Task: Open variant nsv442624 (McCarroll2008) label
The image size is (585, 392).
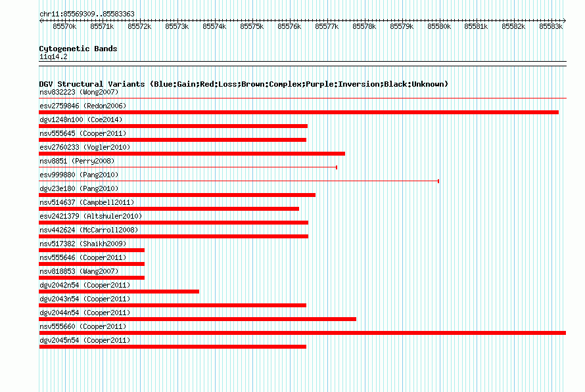Action: coord(89,230)
